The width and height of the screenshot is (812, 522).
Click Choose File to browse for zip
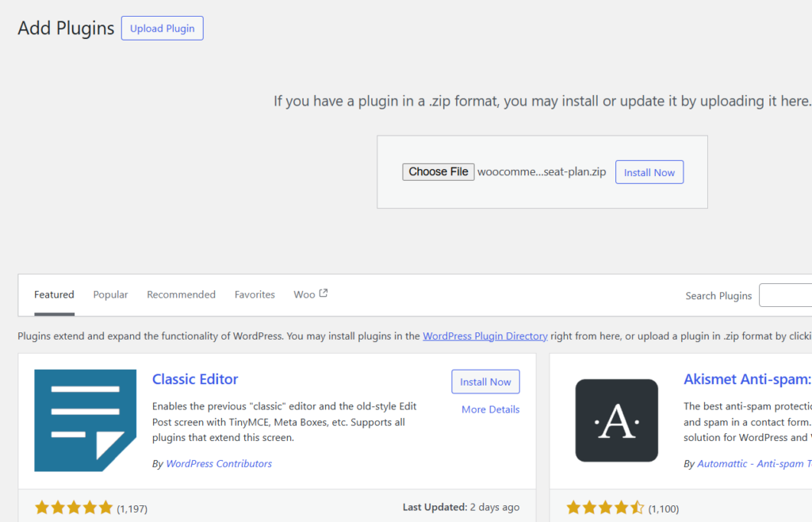438,172
